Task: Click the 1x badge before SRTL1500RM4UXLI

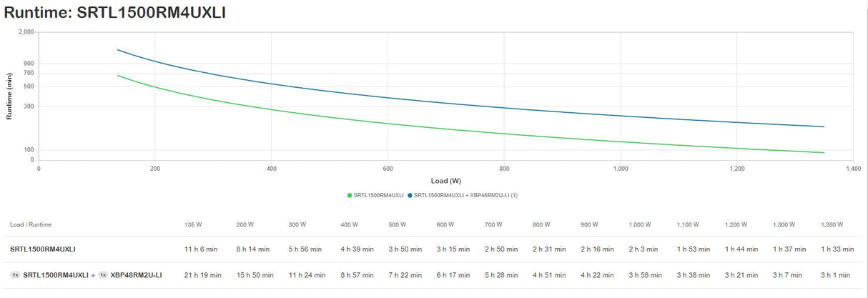Action: [15, 275]
